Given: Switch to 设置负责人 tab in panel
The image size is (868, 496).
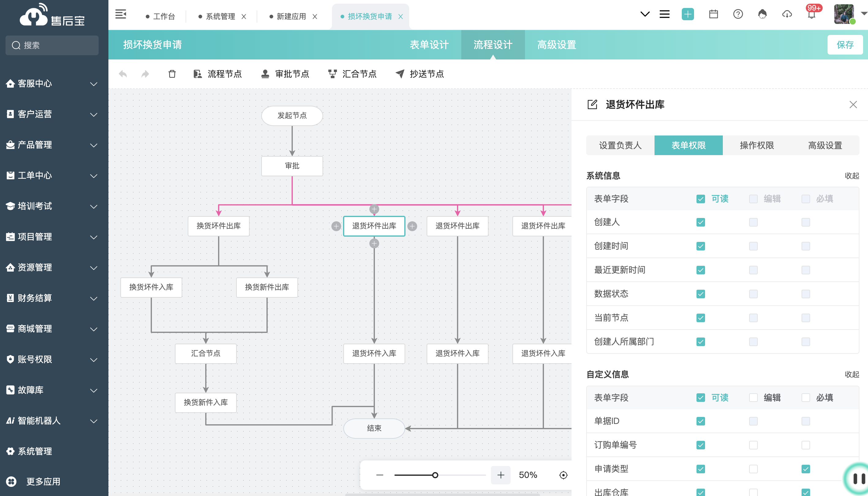Looking at the screenshot, I should (620, 146).
